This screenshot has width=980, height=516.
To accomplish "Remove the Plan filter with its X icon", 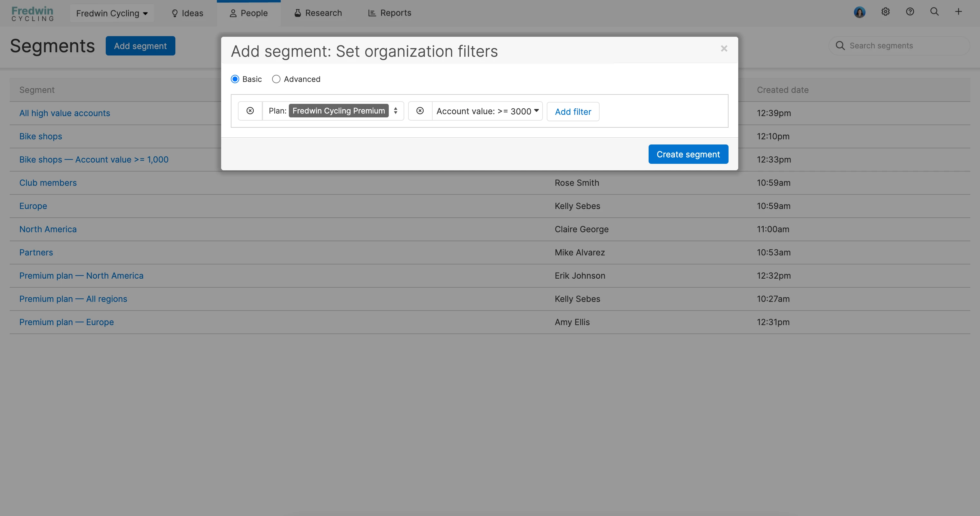I will click(x=250, y=111).
